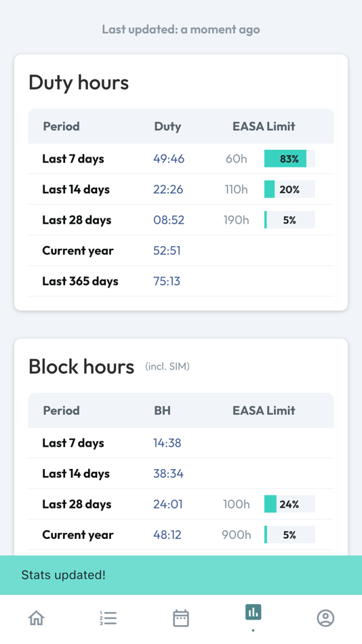Tap the 38:34 block hours value

pyautogui.click(x=169, y=474)
